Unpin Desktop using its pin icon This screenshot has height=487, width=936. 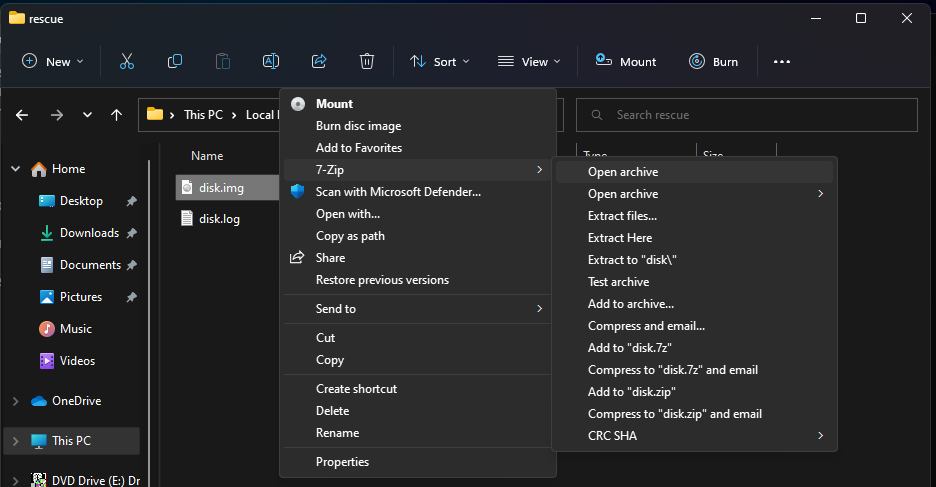[x=131, y=201]
